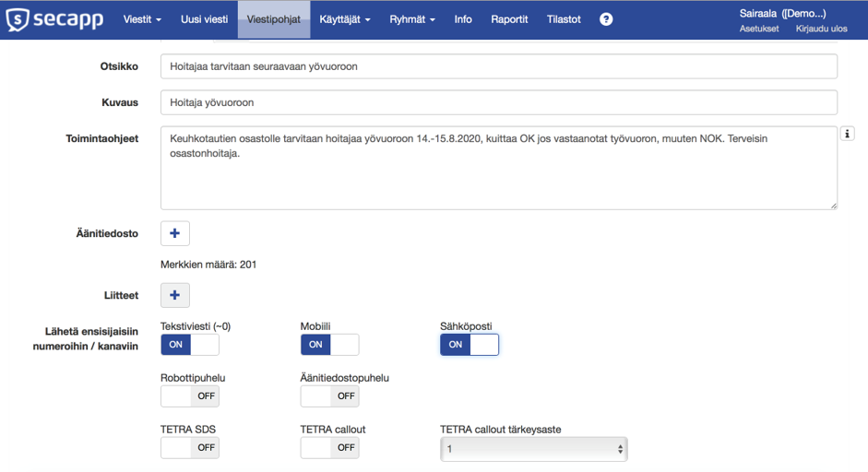
Task: Go to the Raportit tab
Action: tap(509, 19)
